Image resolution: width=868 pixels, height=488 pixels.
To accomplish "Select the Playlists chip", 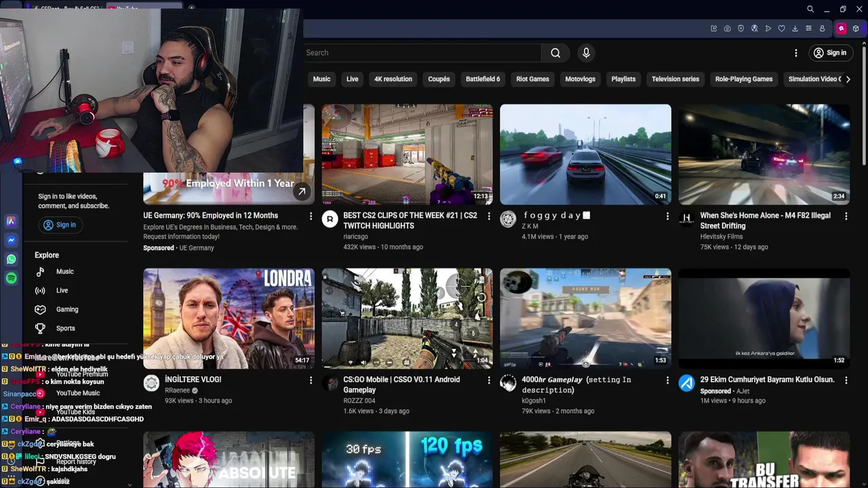I will coord(623,79).
